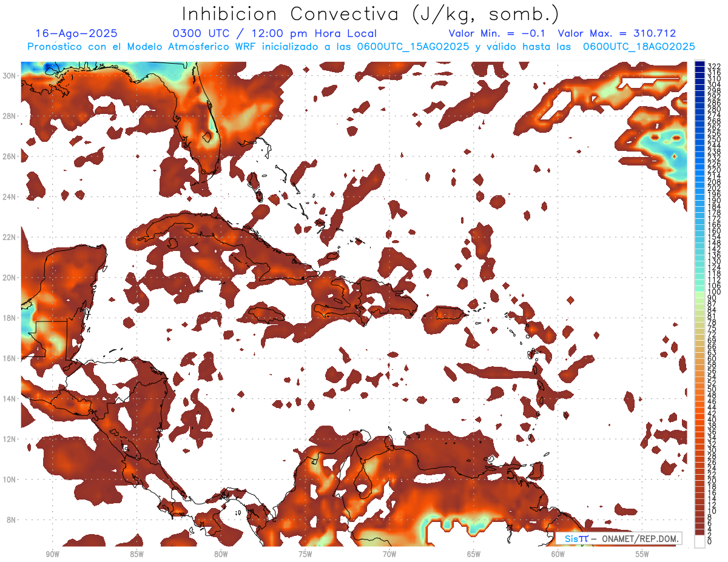
Task: Pick the darkest blue legend swatch beside 322
Action: coord(699,65)
